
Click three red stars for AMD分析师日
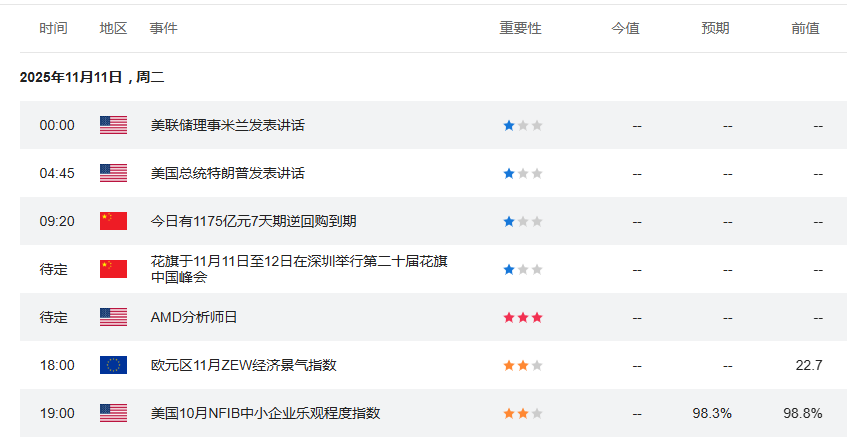(522, 318)
